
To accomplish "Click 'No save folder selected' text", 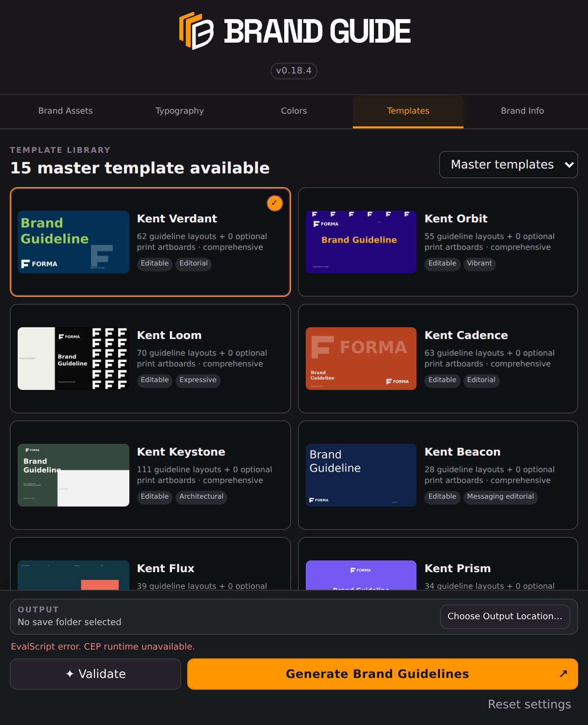I will tap(70, 622).
